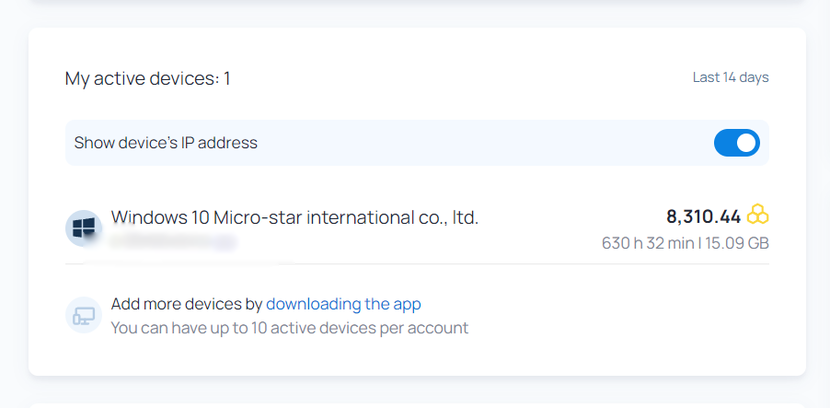Click the light blue IP address setting row
830x408 pixels.
417,143
